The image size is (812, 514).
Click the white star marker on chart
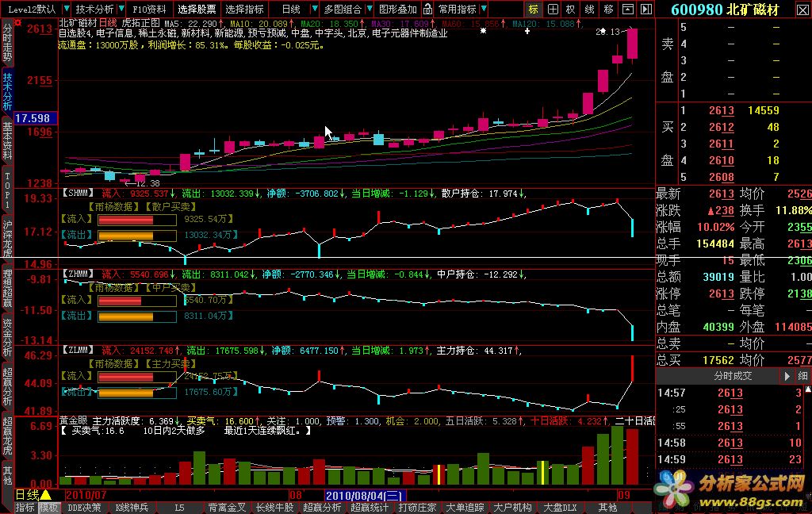[x=483, y=31]
